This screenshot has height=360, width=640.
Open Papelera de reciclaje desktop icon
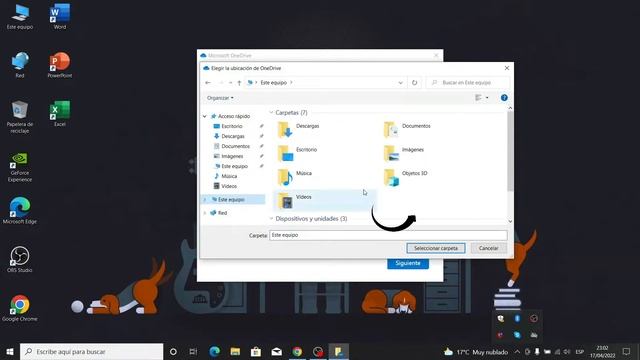(20, 117)
